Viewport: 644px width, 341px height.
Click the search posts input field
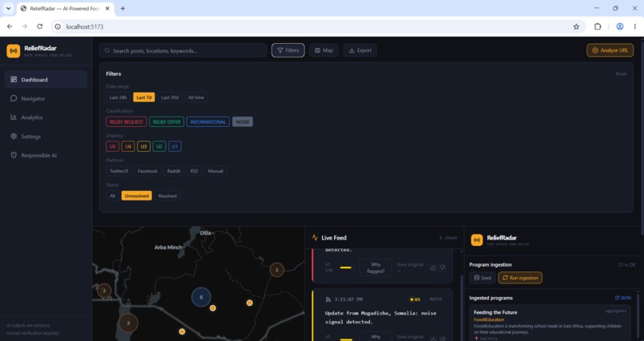pyautogui.click(x=183, y=50)
